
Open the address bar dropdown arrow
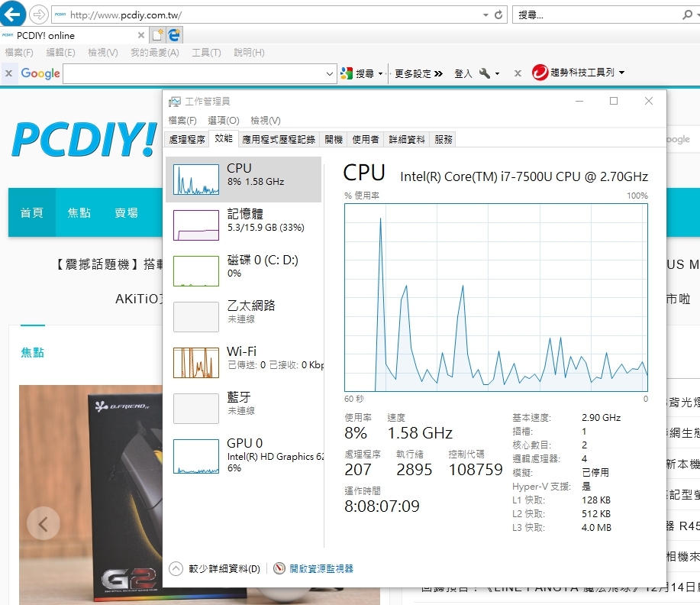pos(485,15)
